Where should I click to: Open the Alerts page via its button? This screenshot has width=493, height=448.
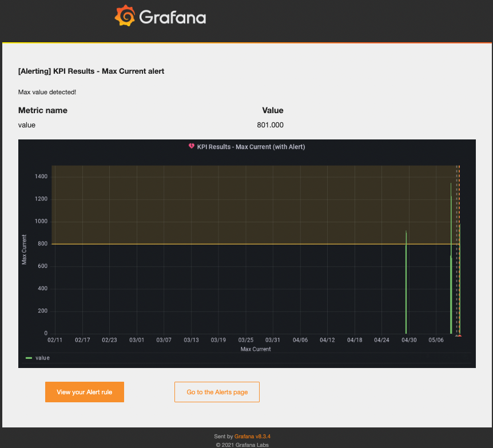pos(217,392)
